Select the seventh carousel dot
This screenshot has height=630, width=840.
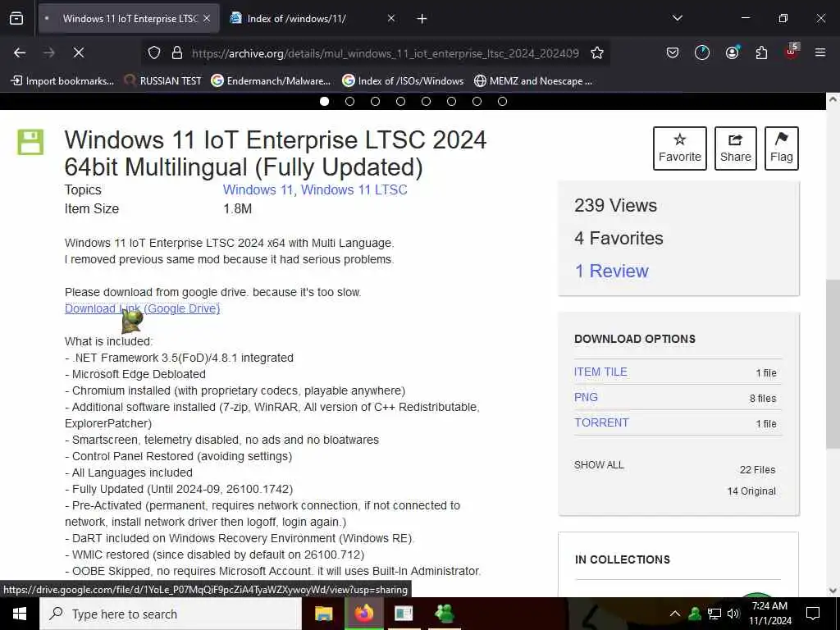coord(477,101)
